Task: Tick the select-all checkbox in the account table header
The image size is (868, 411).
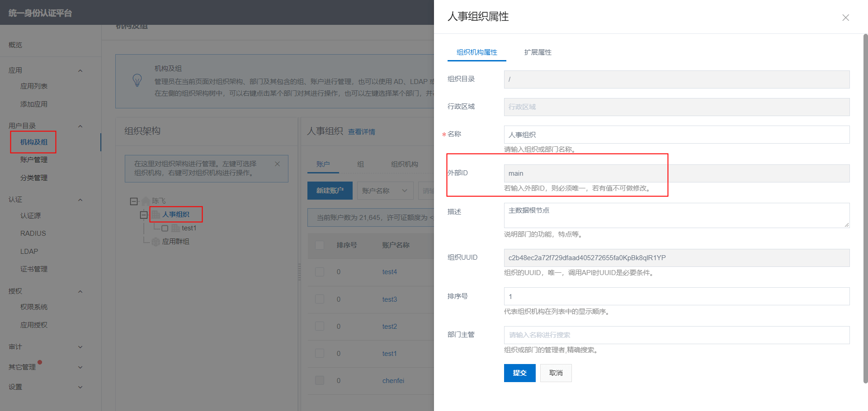Action: pos(320,245)
